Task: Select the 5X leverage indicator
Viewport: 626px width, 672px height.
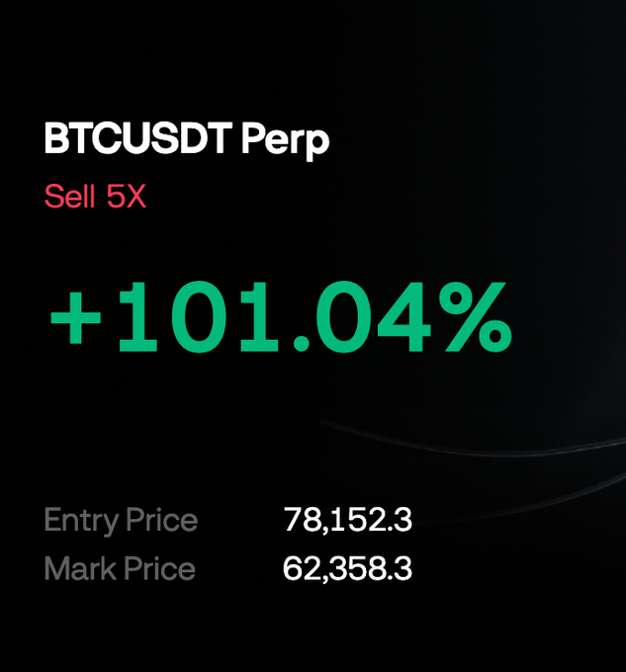Action: pos(127,197)
